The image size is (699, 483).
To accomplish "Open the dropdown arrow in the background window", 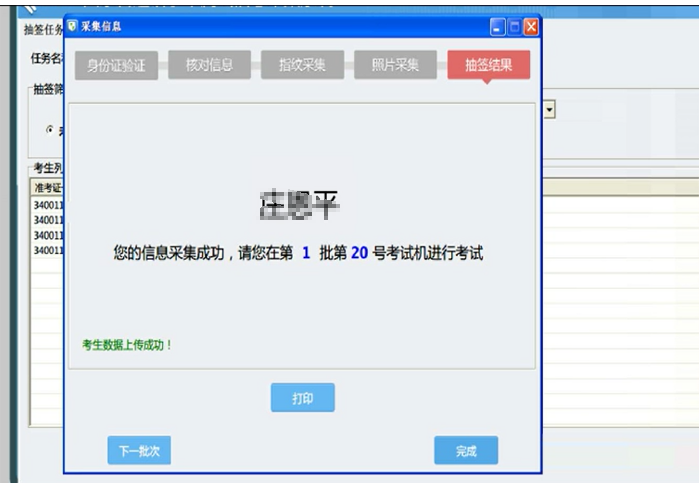I will [549, 110].
